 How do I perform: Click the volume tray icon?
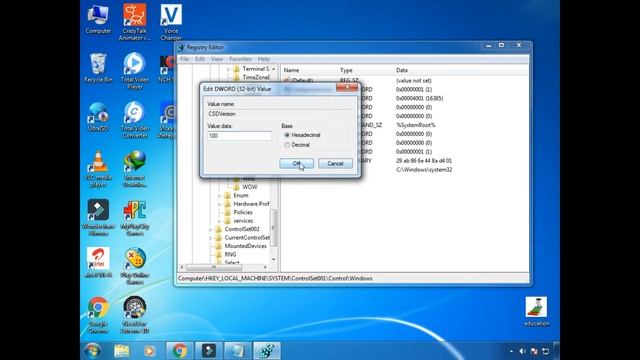point(522,351)
